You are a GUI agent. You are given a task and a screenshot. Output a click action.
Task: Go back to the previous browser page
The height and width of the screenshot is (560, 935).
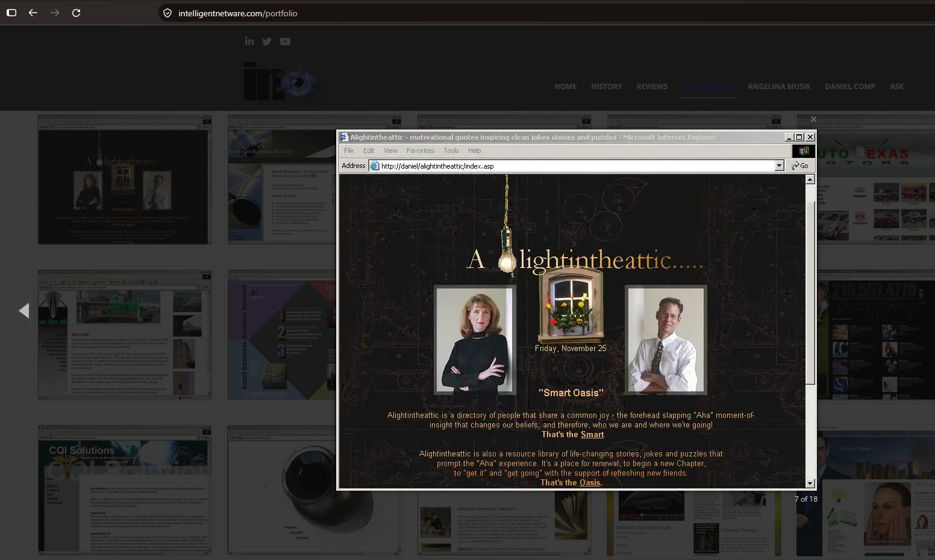coord(33,13)
